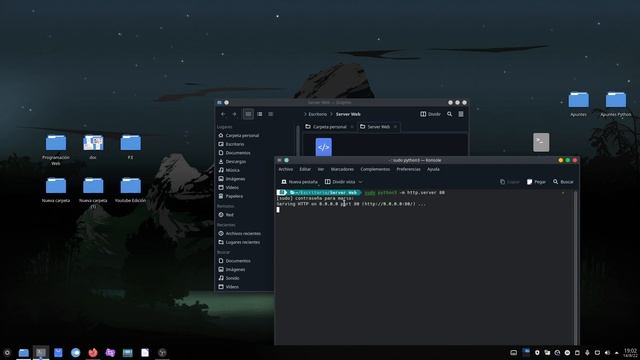
Task: Close the Carpeta personal tab
Action: [352, 127]
